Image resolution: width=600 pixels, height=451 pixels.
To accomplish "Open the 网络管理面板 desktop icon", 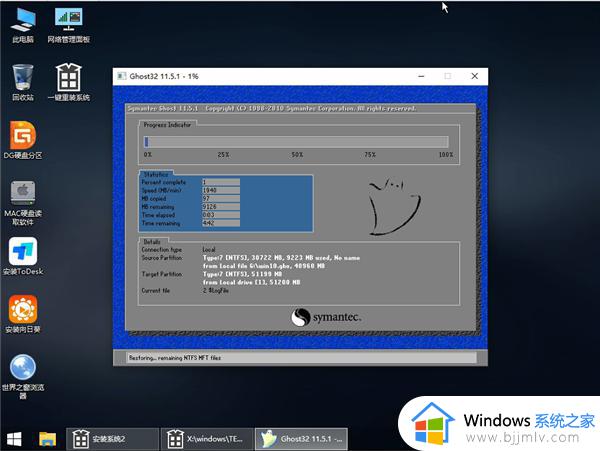I will [x=68, y=25].
